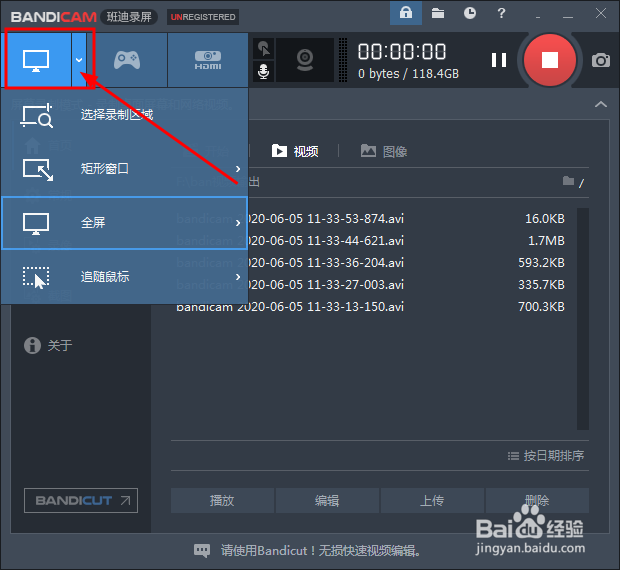The image size is (620, 570).
Task: Open the folder icon beside the output path
Action: pos(568,181)
